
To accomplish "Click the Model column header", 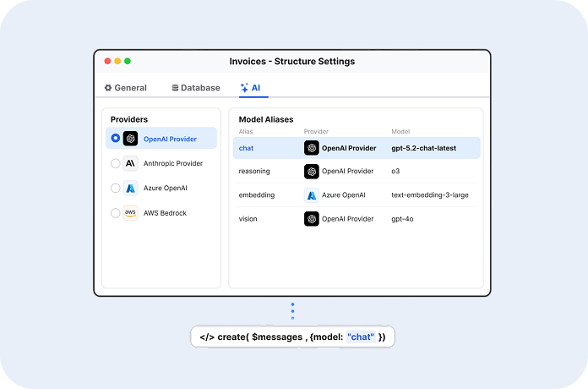I will pos(400,131).
